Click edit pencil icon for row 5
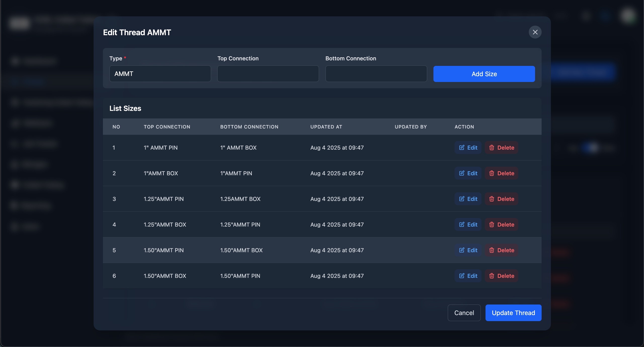Image resolution: width=644 pixels, height=347 pixels. tap(462, 250)
